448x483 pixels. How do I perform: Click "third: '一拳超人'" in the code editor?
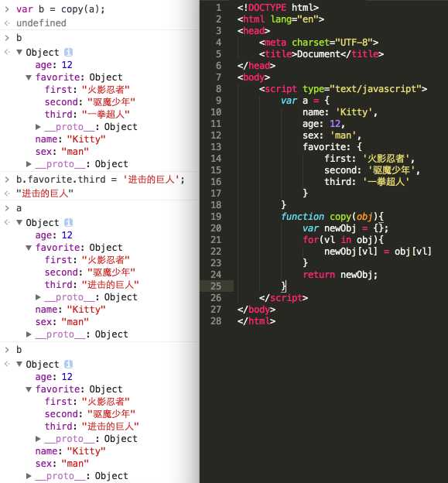click(367, 182)
